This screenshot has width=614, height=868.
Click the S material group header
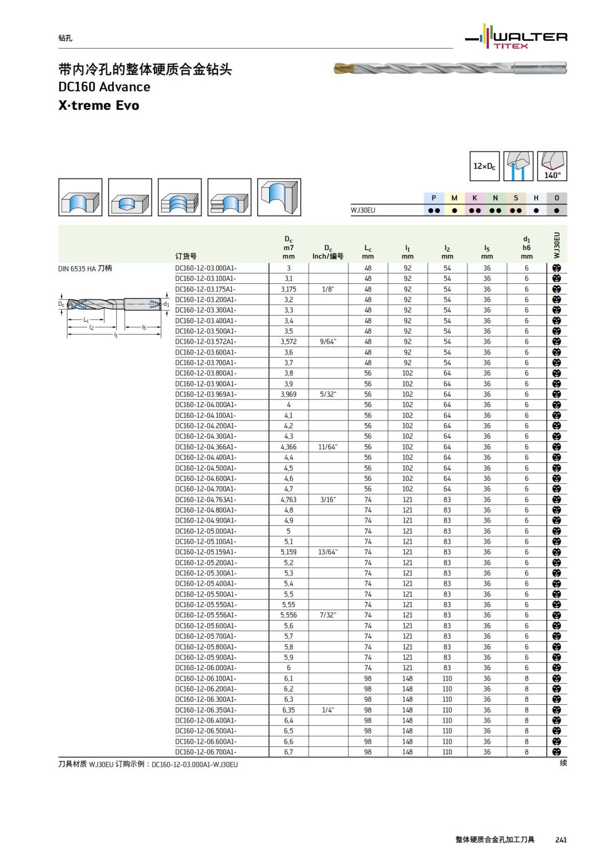pos(516,198)
